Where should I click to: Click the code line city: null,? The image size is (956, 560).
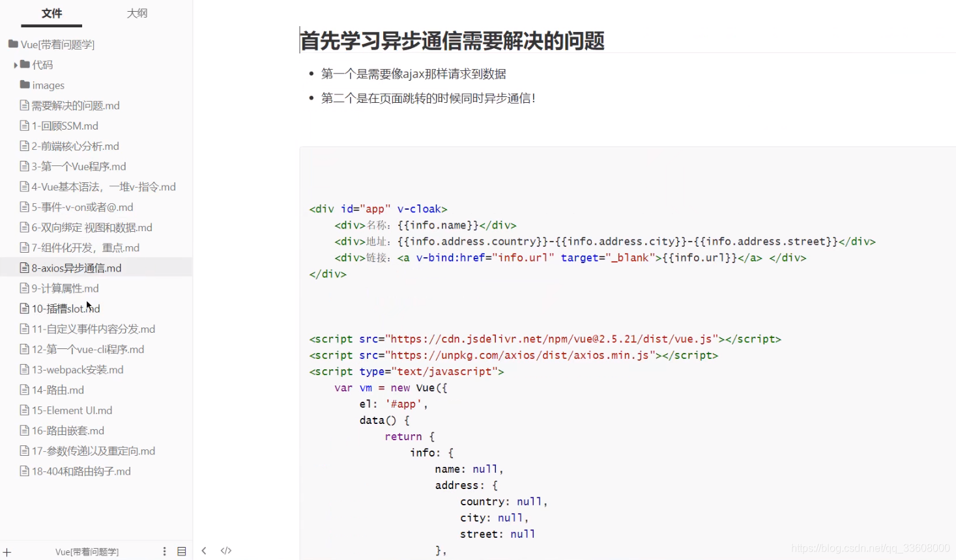tap(495, 518)
